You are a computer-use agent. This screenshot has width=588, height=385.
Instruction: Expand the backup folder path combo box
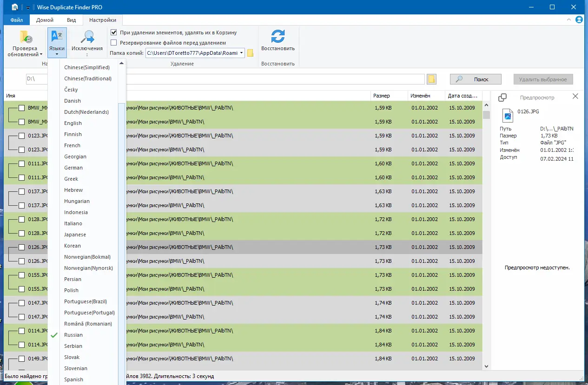tap(242, 53)
